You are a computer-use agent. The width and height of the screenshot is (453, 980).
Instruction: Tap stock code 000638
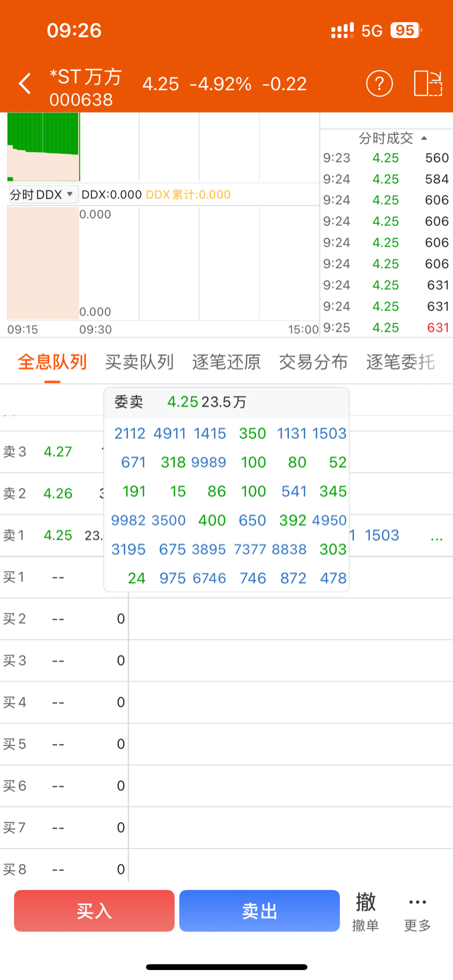pyautogui.click(x=81, y=100)
